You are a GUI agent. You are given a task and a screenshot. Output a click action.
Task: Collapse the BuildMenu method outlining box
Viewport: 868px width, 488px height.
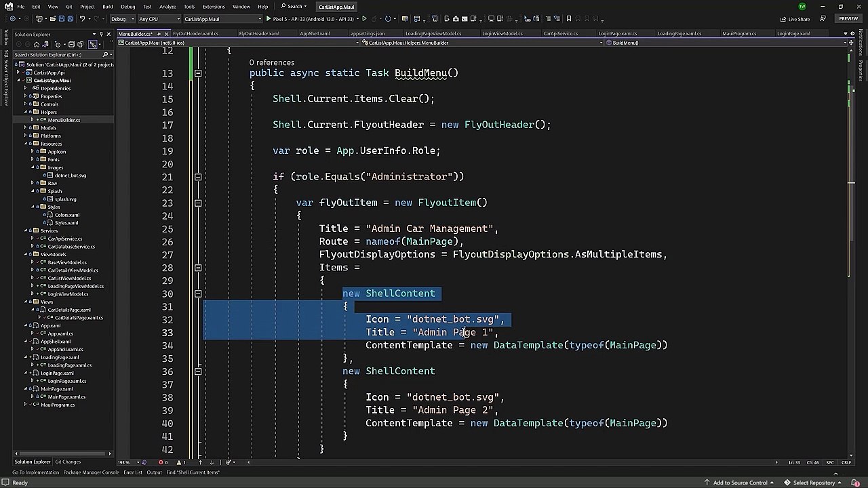(198, 73)
